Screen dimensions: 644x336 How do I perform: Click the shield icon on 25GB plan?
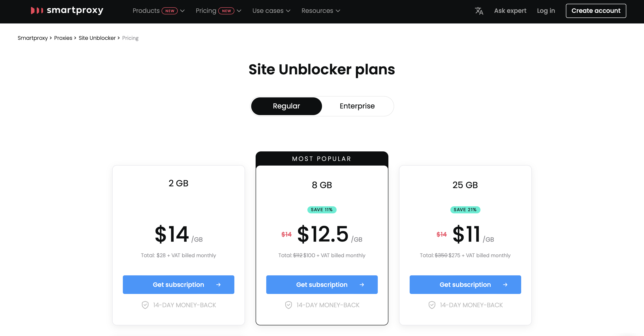(432, 305)
